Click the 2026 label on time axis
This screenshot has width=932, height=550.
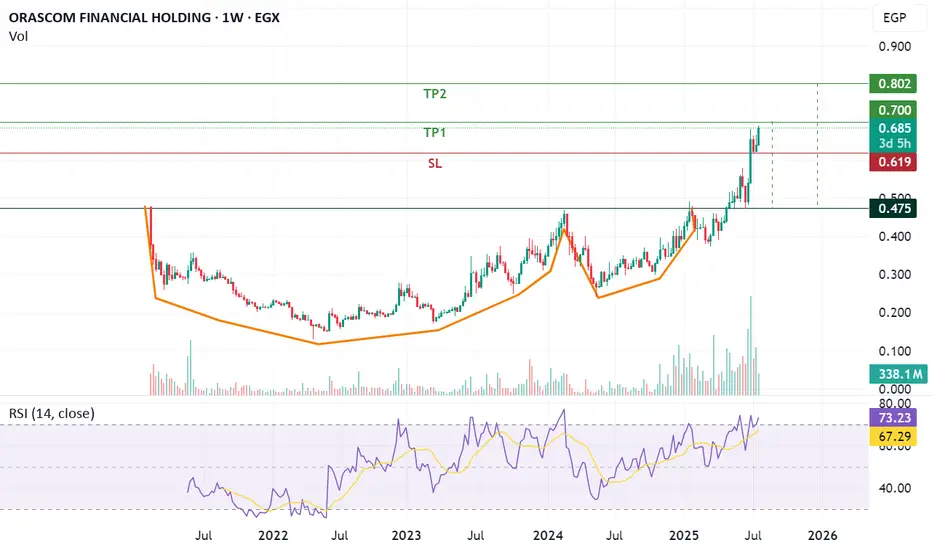822,536
